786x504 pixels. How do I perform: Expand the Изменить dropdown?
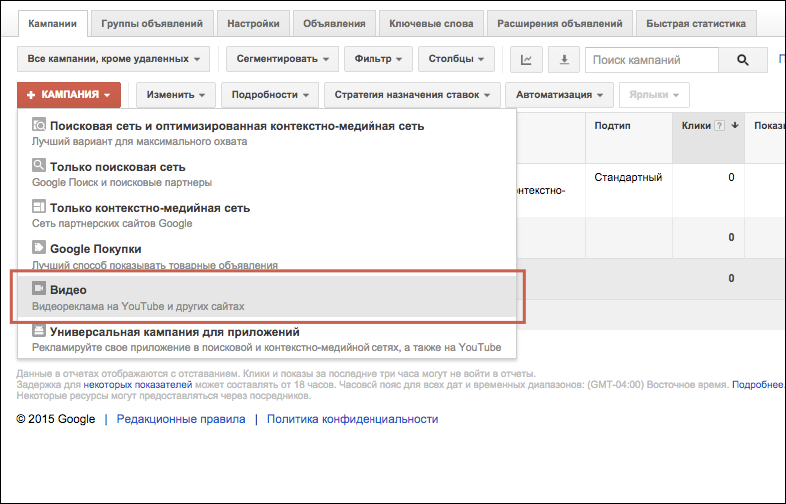click(x=175, y=95)
